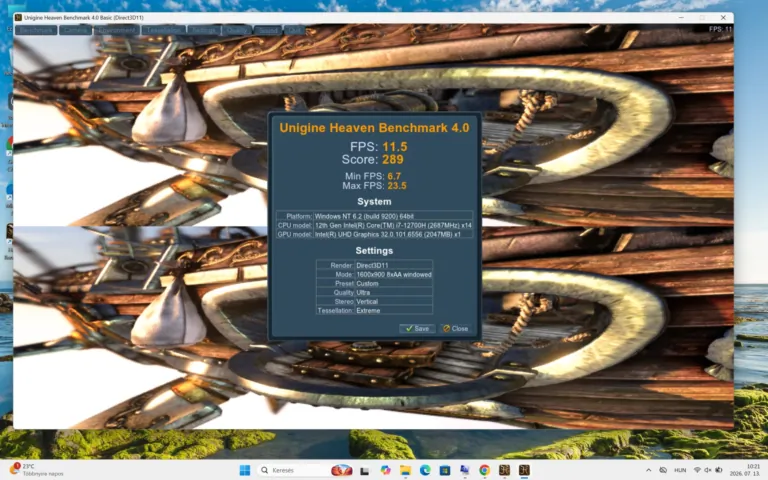Click the Quality value Ultra

point(363,292)
